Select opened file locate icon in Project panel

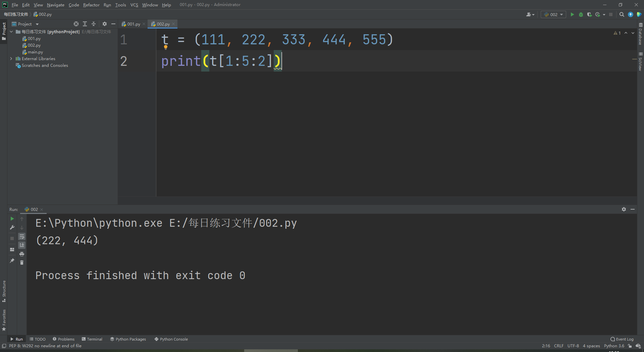(76, 24)
